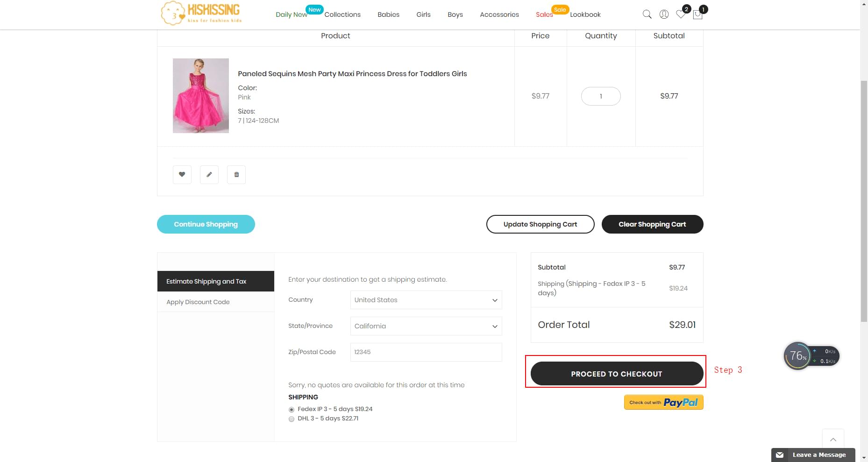Add the dress to wishlist via heart icon
Viewport: 868px width, 462px height.
point(182,174)
